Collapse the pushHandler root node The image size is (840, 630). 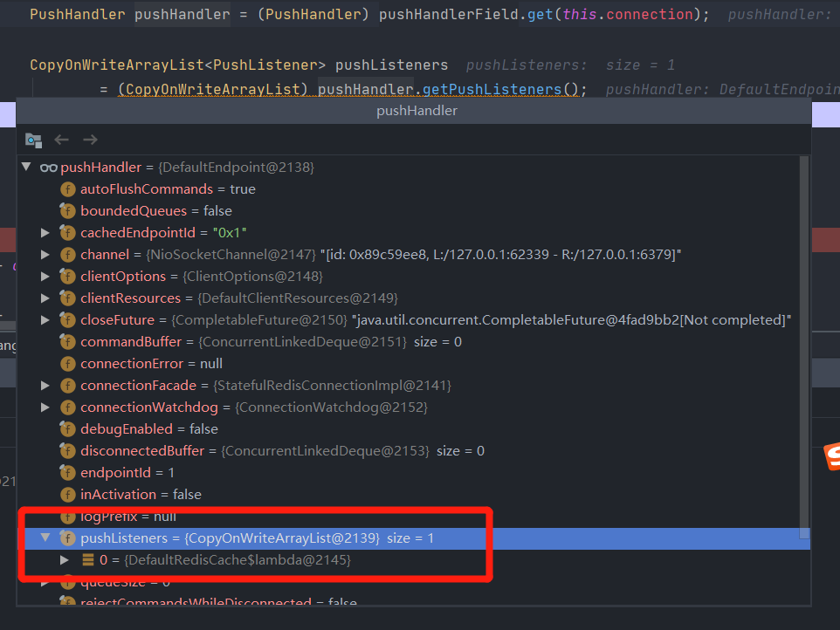tap(25, 167)
